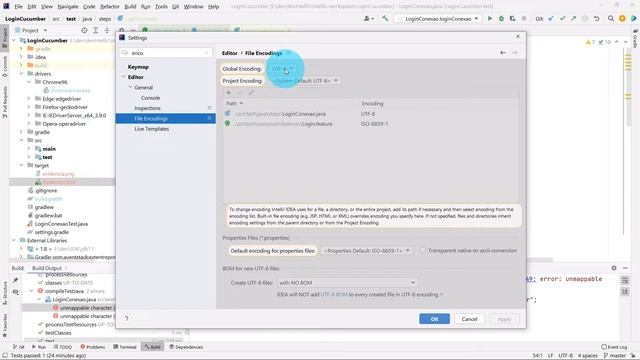Collapse General node in settings tree
Screen dimensions: 640x360
(130, 87)
